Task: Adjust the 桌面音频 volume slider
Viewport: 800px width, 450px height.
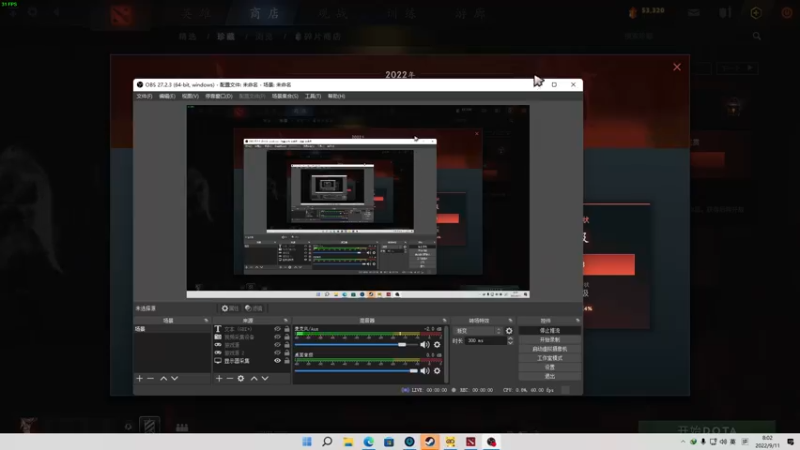Action: pyautogui.click(x=413, y=371)
